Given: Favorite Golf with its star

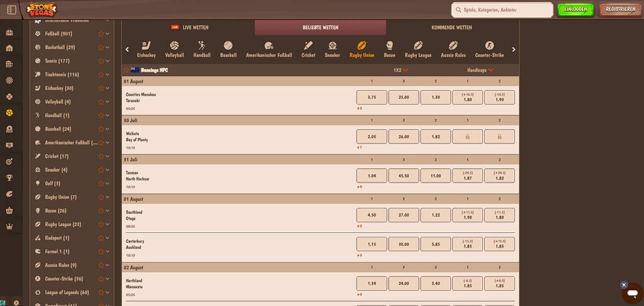Looking at the screenshot, I should tap(101, 183).
